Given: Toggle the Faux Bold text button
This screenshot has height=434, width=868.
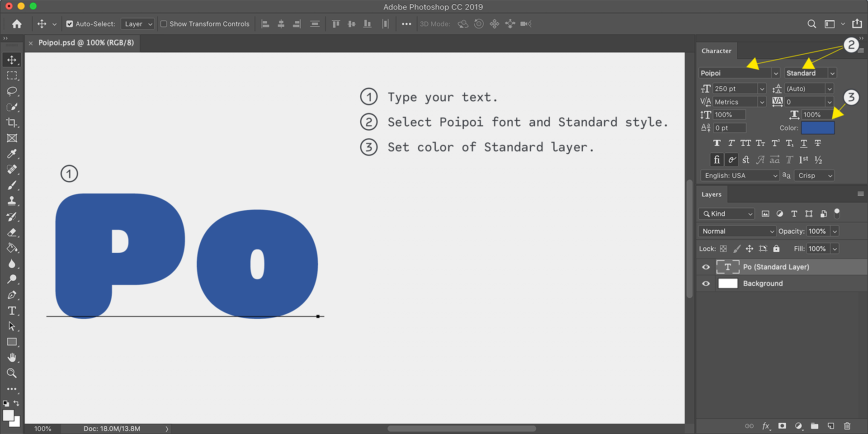Looking at the screenshot, I should click(x=717, y=143).
